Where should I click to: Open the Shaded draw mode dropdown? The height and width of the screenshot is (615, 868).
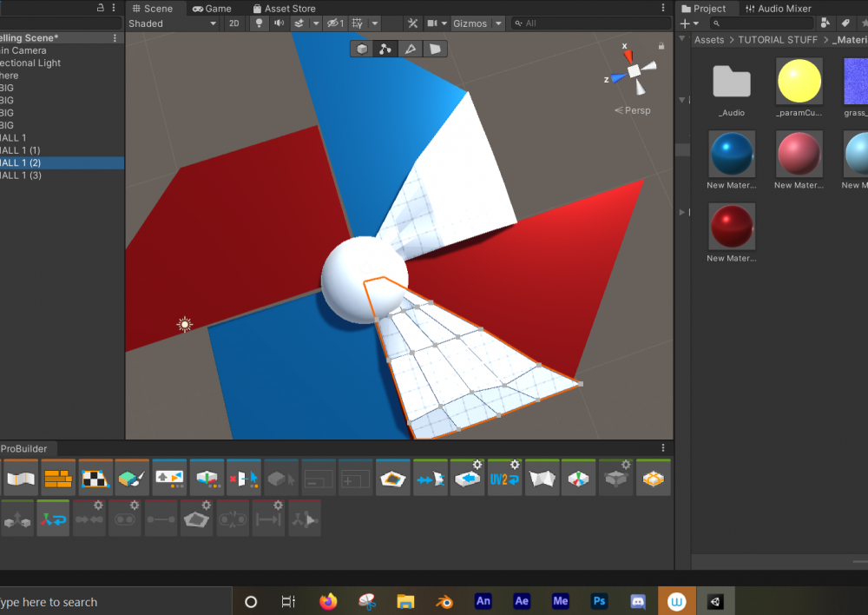[172, 23]
